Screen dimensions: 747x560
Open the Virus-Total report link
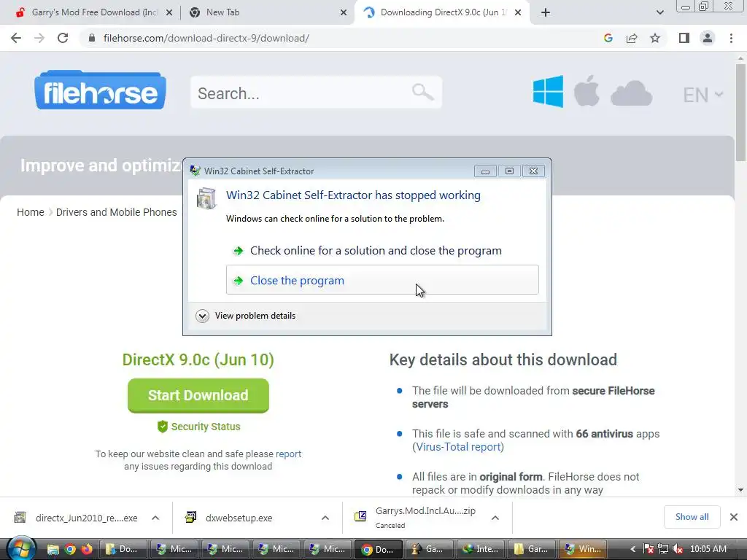458,447
